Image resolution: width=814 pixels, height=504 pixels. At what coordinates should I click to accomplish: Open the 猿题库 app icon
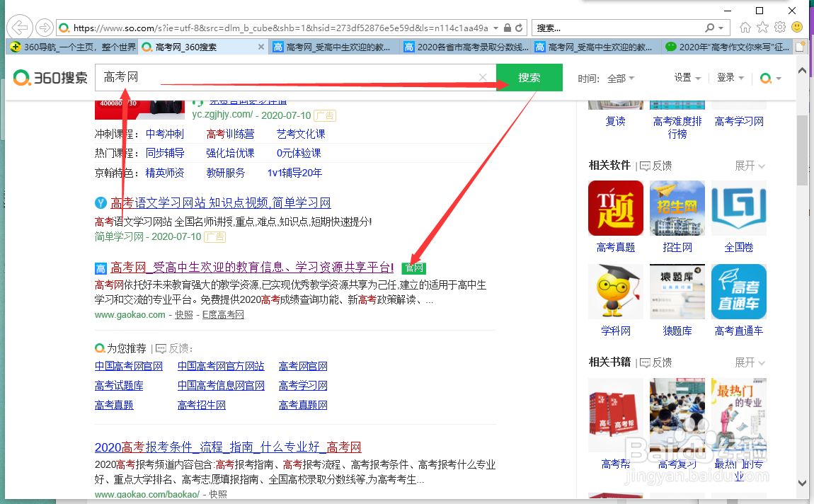677,292
